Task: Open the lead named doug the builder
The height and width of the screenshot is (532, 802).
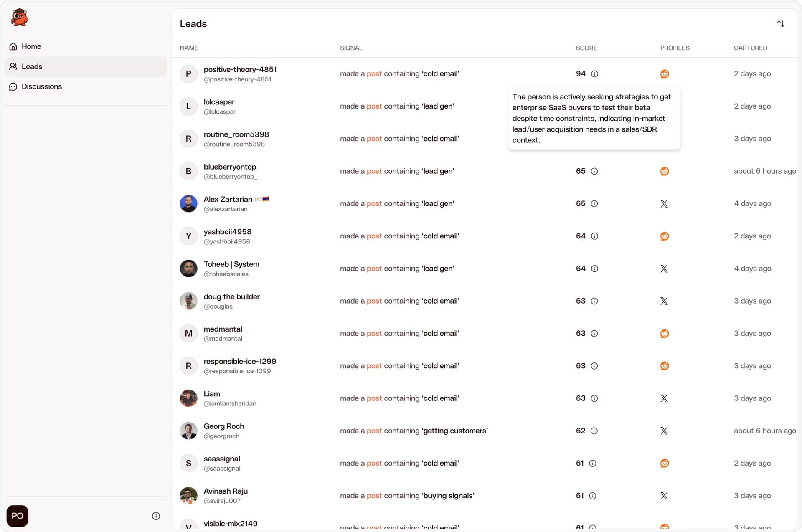Action: (231, 296)
